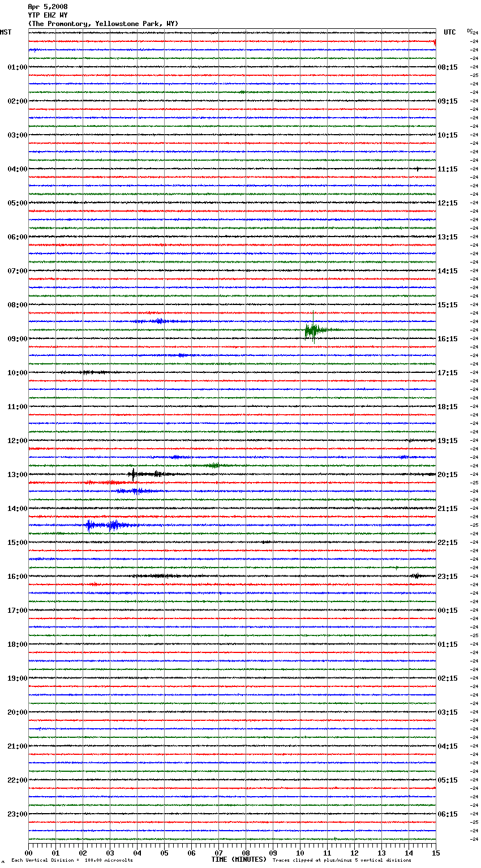Image resolution: width=481 pixels, height=868 pixels.
Task: Click the '01:15' UTC time label
Action: coord(448,644)
